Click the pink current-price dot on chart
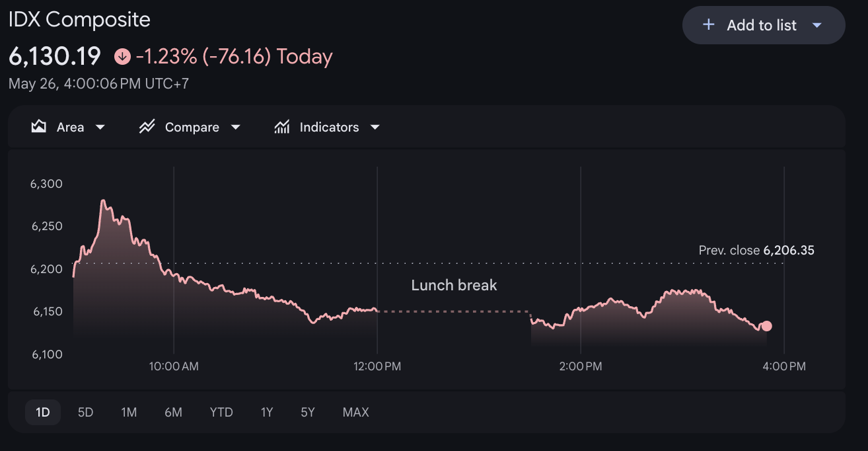 coord(766,326)
